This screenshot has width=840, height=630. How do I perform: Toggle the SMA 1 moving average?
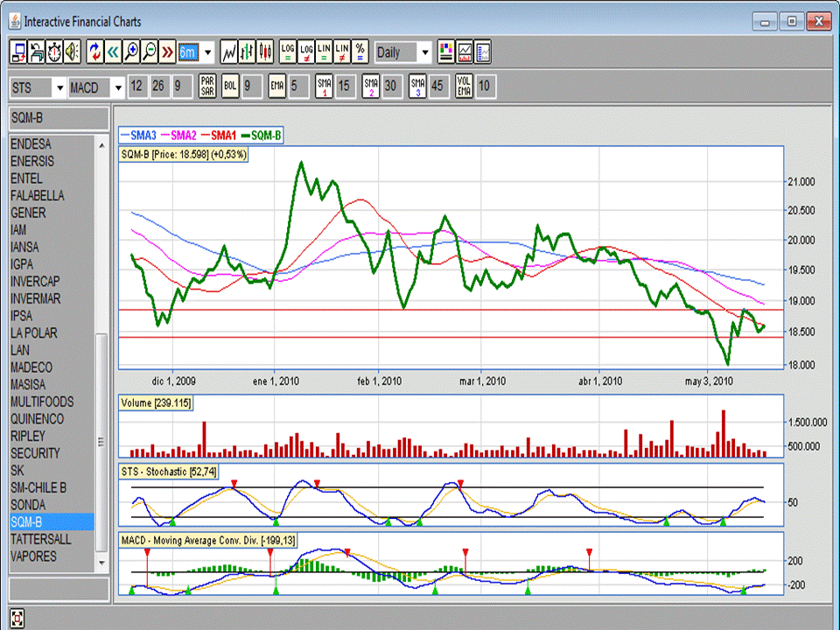tap(324, 86)
